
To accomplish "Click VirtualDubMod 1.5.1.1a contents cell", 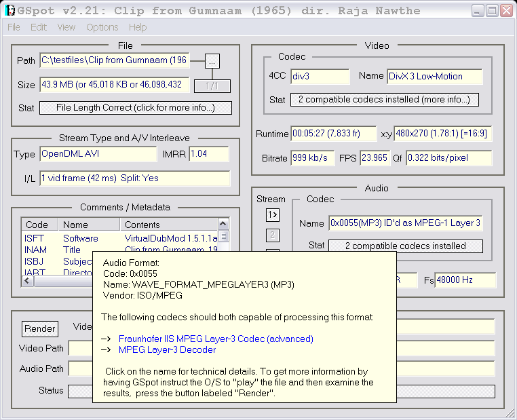I will (x=171, y=238).
